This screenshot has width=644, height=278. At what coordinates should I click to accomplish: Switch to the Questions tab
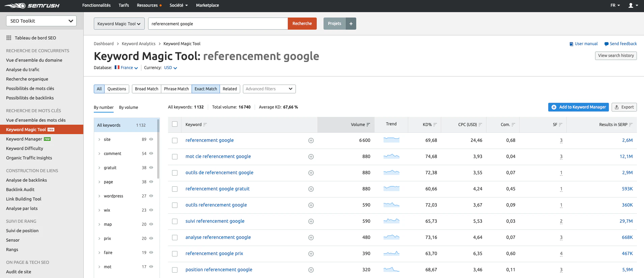click(117, 89)
